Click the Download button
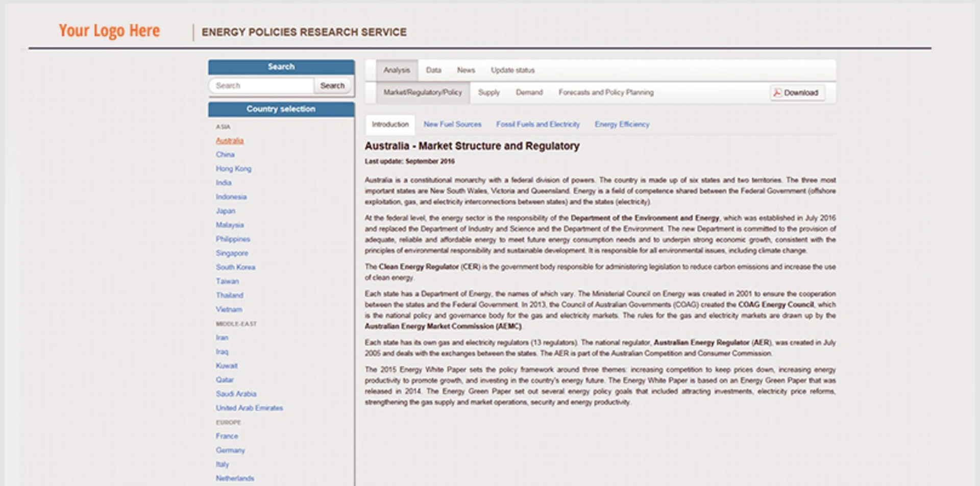The width and height of the screenshot is (980, 486). [797, 92]
